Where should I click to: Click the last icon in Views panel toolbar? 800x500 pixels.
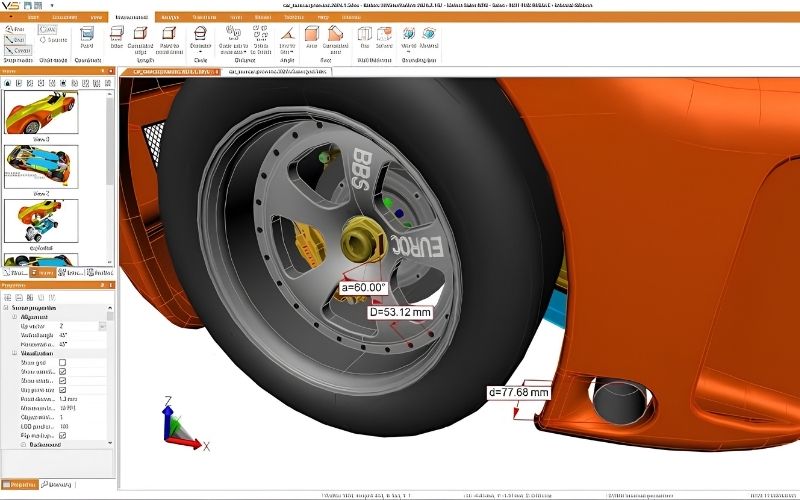click(108, 83)
